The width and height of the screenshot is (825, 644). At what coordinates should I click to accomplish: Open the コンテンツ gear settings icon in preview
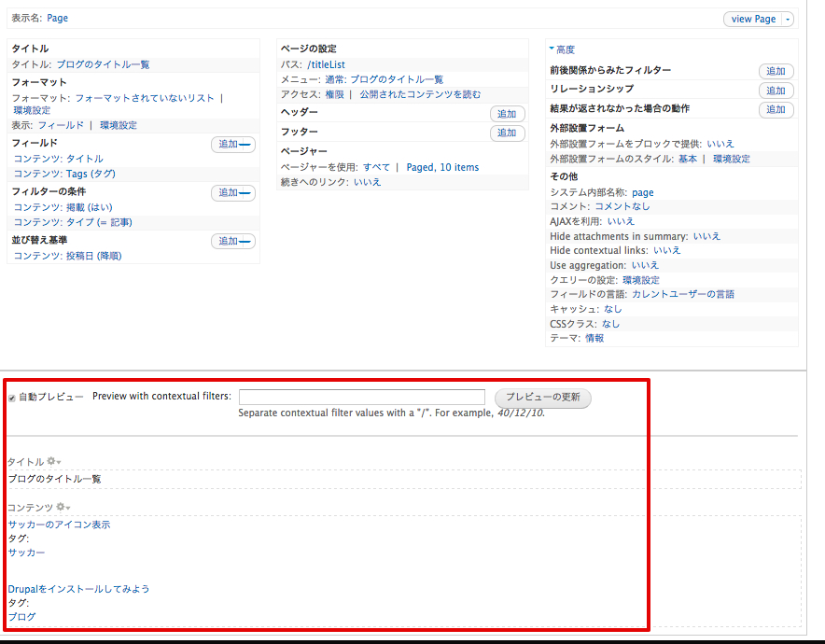click(62, 507)
